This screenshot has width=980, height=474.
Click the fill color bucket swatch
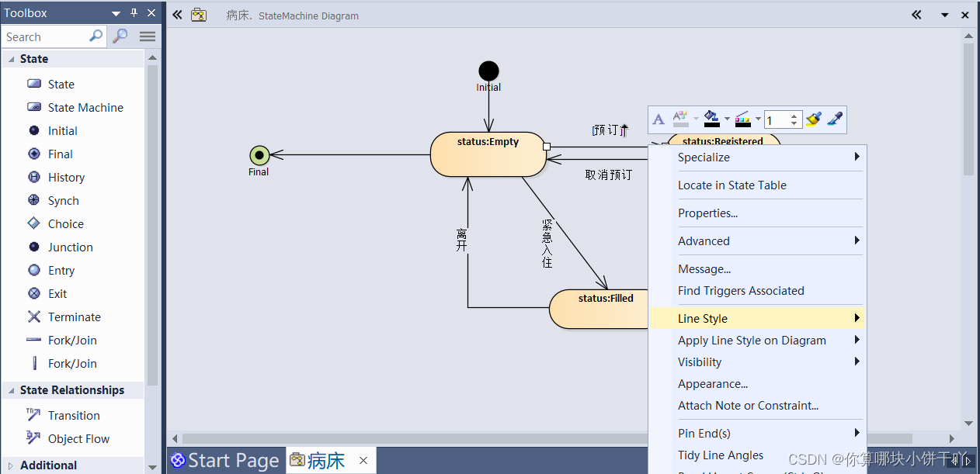point(712,119)
